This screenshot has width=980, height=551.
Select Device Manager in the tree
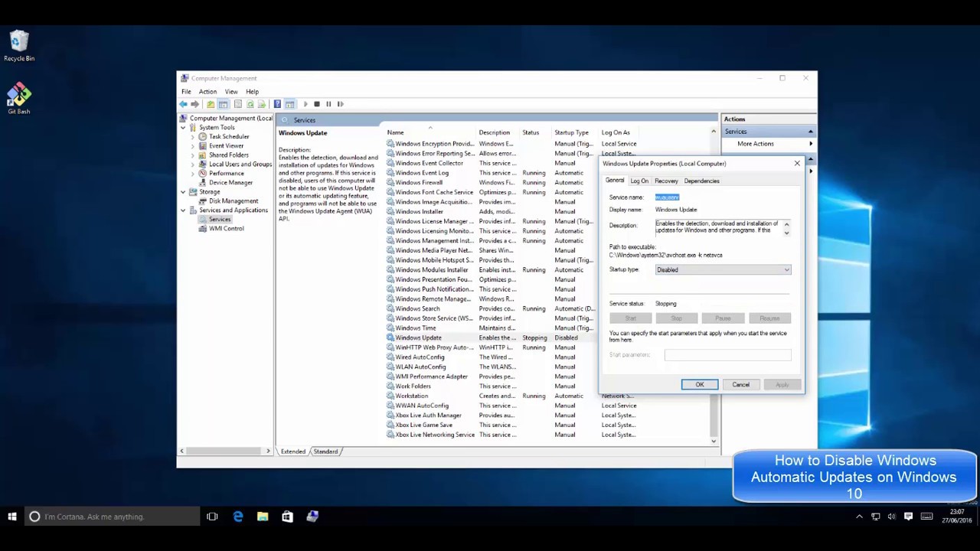[x=230, y=182]
